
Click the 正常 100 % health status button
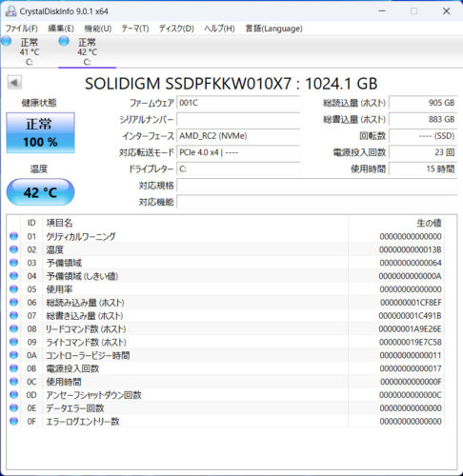click(40, 132)
